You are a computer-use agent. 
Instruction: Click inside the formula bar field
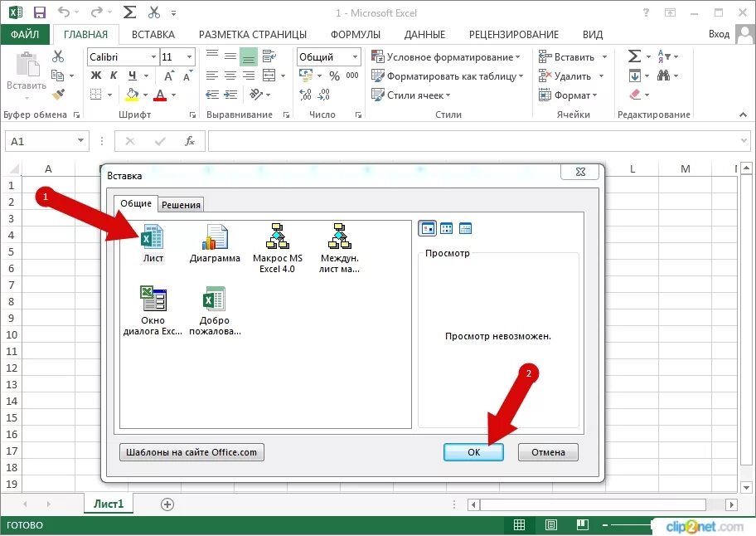[x=479, y=141]
